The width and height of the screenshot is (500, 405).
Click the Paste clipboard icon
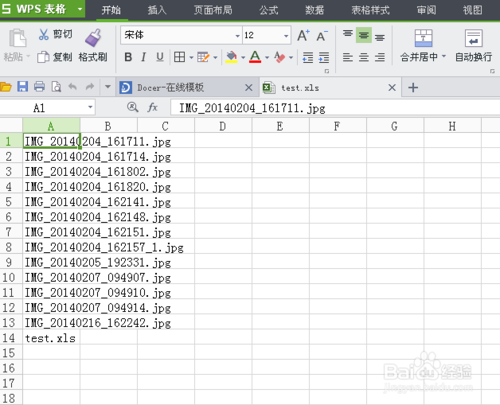17,39
